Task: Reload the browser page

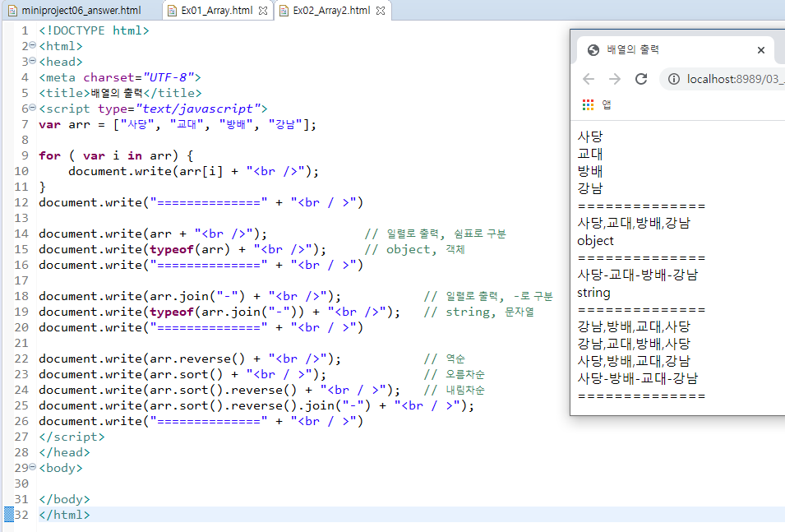Action: click(641, 79)
